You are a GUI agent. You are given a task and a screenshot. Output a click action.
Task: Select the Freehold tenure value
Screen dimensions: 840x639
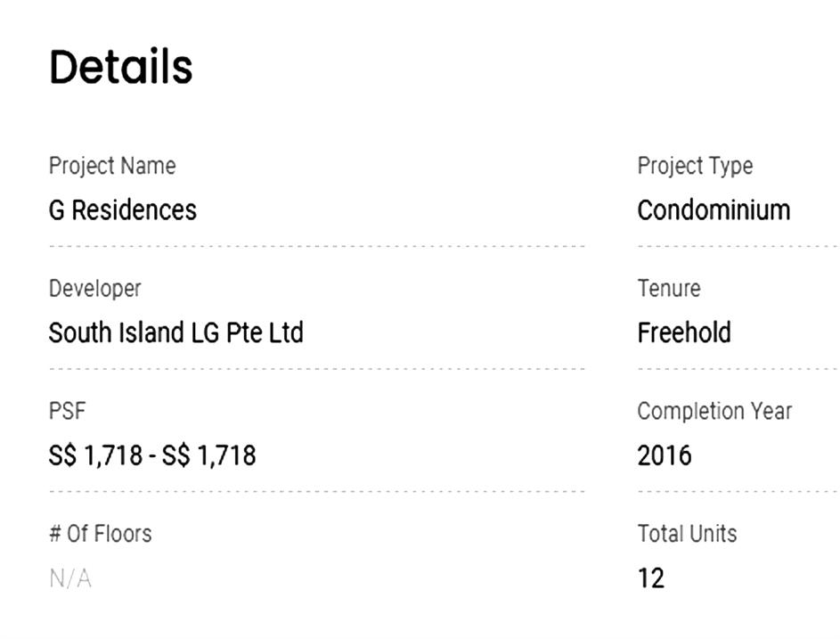684,333
